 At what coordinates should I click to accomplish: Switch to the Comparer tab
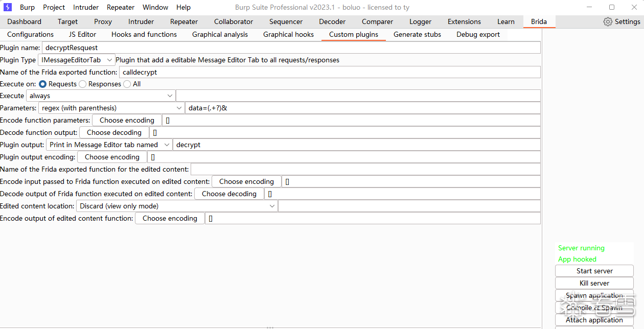click(x=378, y=21)
